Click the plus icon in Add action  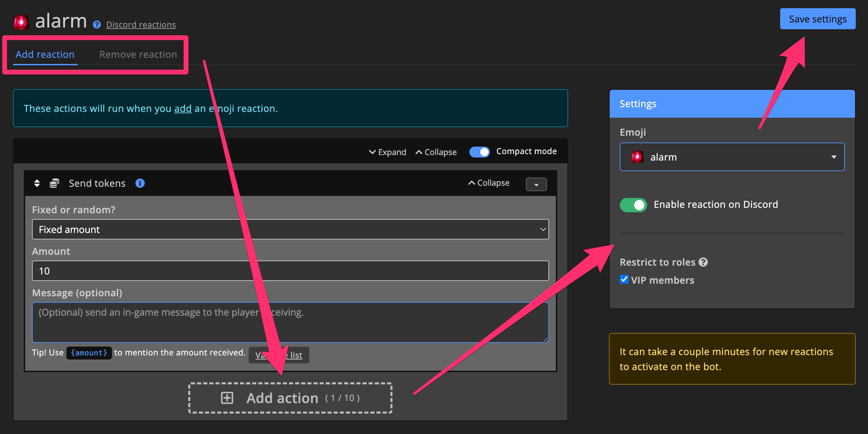(x=227, y=398)
